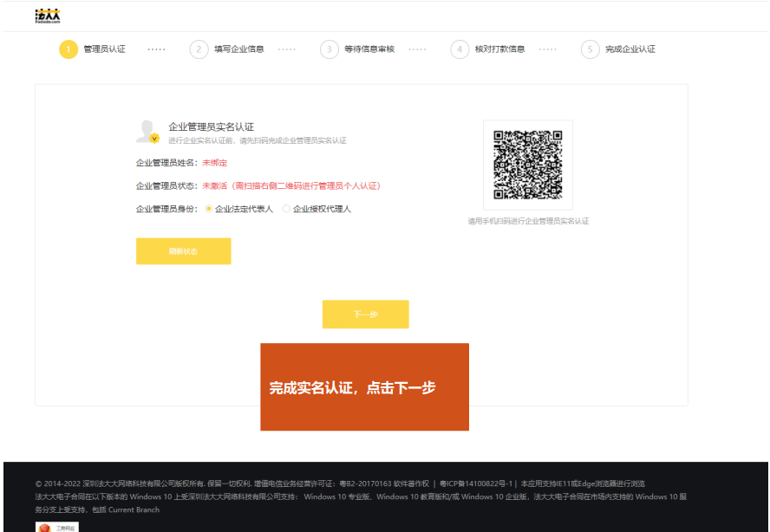Go to the 核对打款信息 step label
This screenshot has height=532, width=770.
click(499, 49)
